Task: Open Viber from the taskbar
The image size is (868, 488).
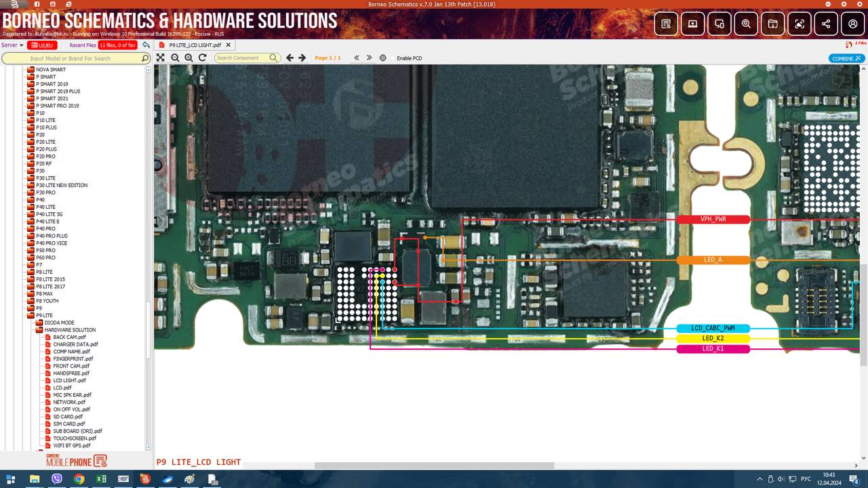Action: tap(56, 479)
